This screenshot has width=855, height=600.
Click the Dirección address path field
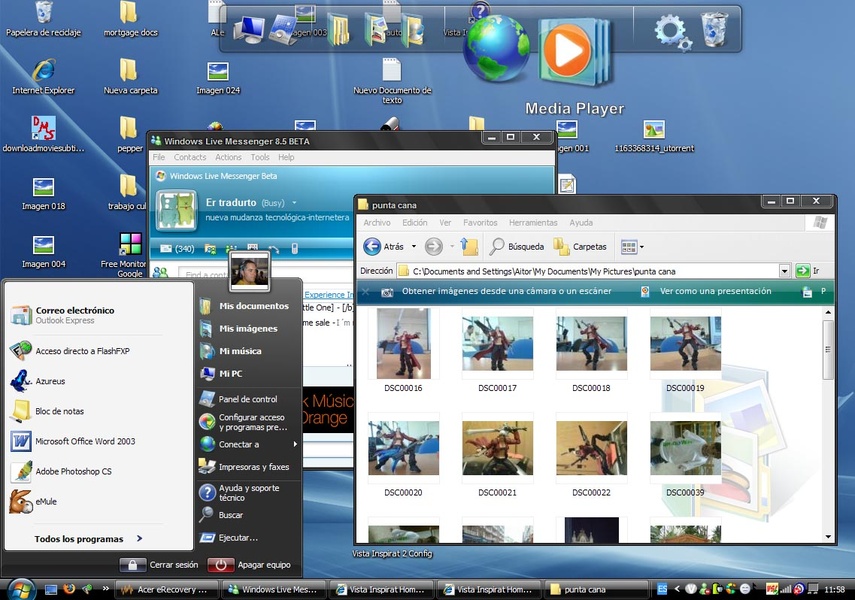click(591, 271)
